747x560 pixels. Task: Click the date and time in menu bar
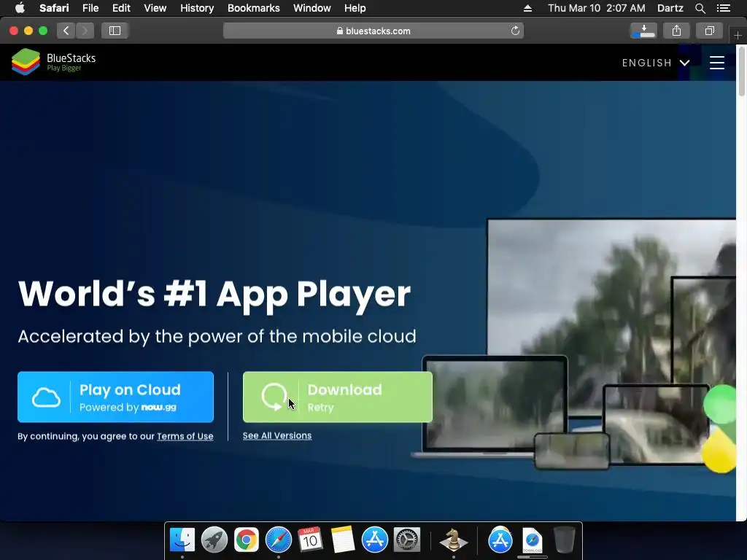coord(597,8)
